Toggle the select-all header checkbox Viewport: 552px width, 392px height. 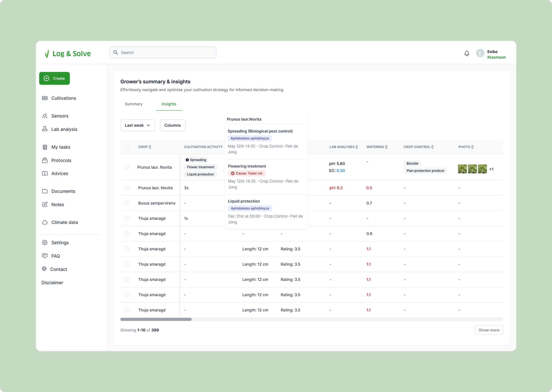(127, 147)
